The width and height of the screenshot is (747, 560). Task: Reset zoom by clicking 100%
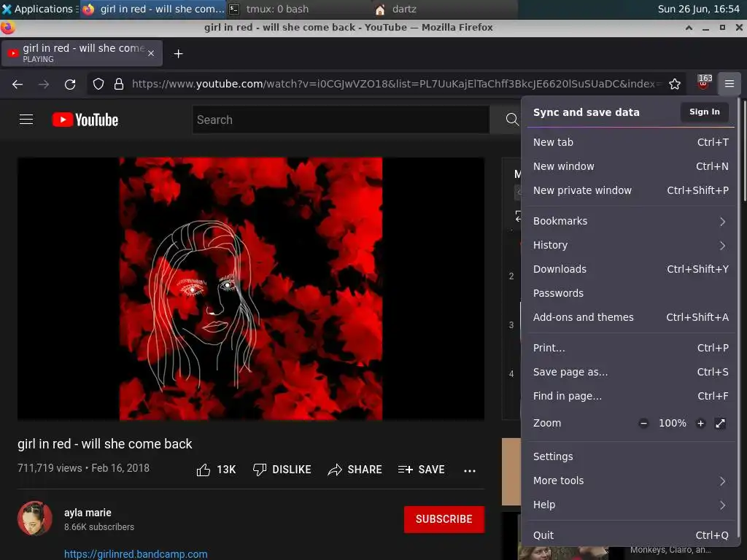(x=672, y=423)
